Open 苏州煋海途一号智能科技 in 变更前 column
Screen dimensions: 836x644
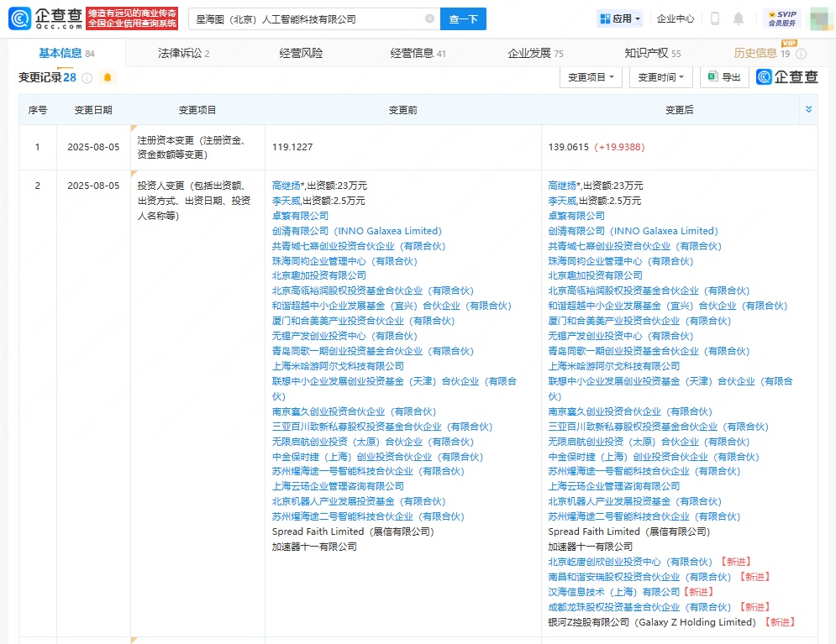368,471
